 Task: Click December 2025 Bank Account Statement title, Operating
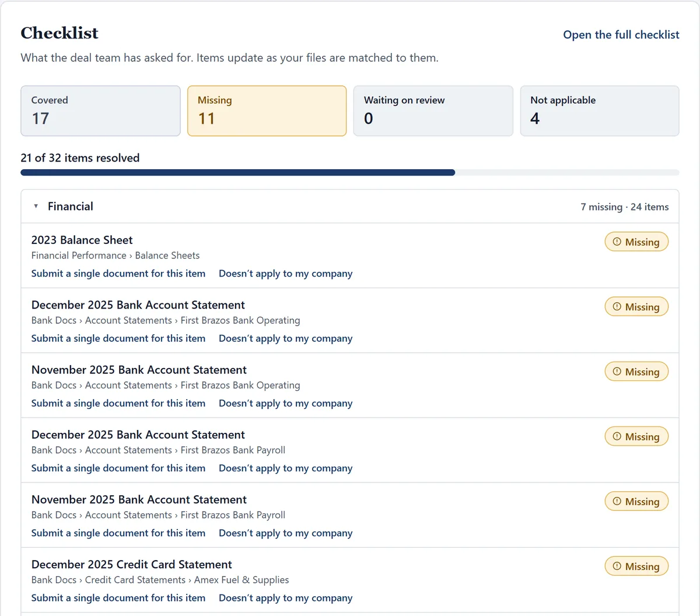coord(138,304)
